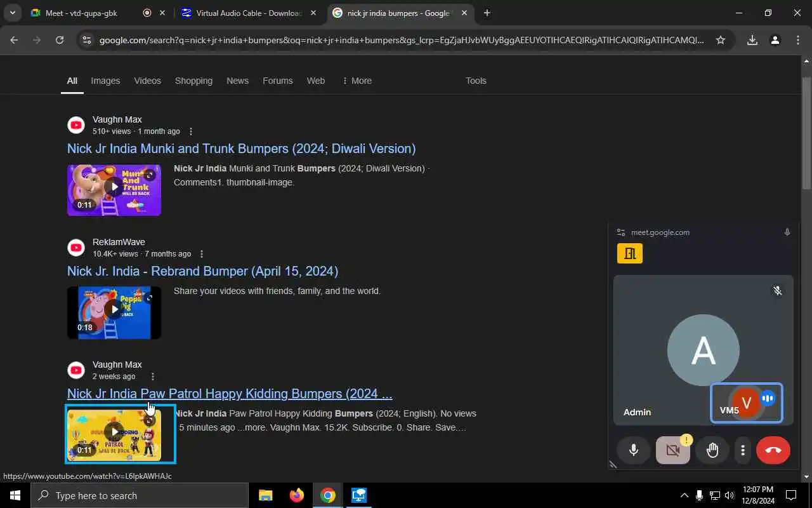
Task: Open Chrome downloads icon
Action: point(752,40)
